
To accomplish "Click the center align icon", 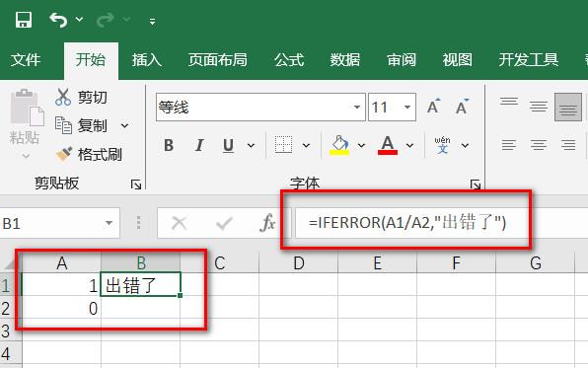I will [539, 145].
